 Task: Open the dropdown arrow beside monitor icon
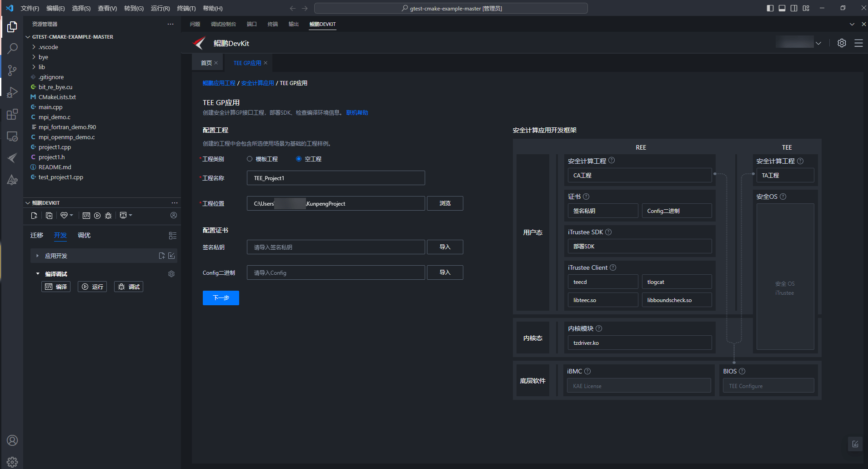point(130,215)
